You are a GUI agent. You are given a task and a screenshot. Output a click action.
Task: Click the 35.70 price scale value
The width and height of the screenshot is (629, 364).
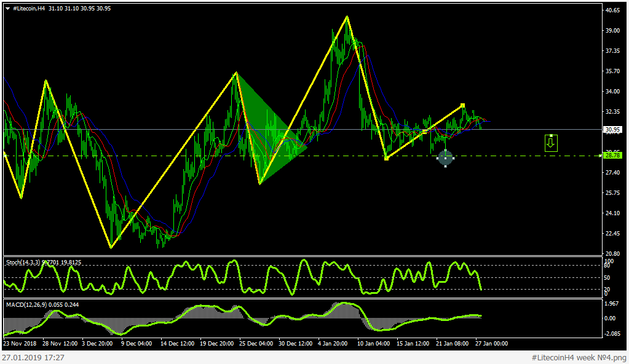pyautogui.click(x=613, y=71)
